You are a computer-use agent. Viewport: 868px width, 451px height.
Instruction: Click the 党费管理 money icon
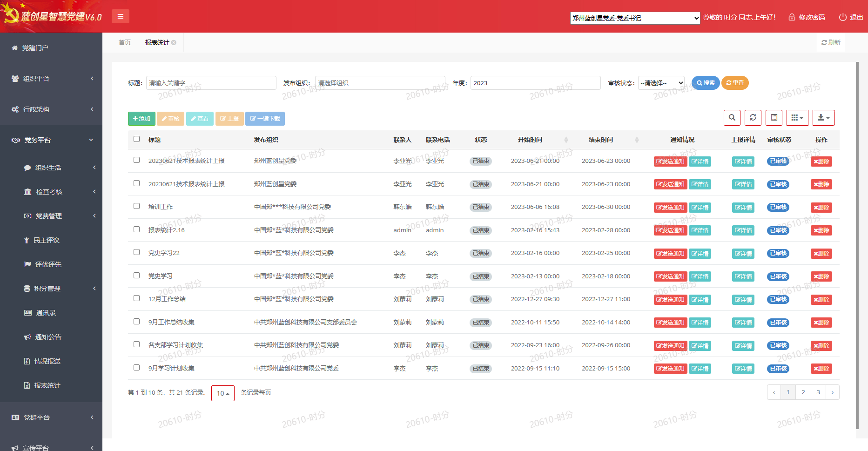tap(27, 216)
